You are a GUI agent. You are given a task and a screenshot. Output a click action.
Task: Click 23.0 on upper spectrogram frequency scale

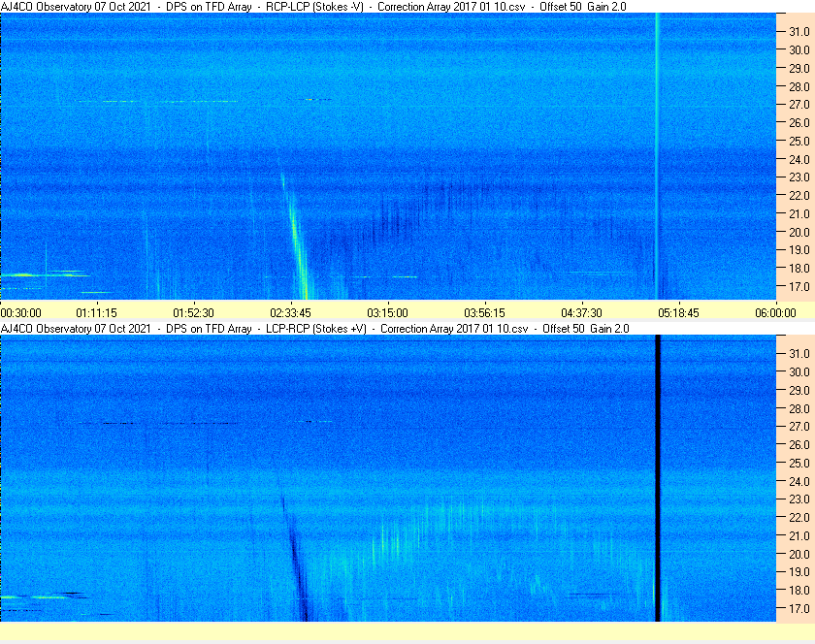point(799,177)
